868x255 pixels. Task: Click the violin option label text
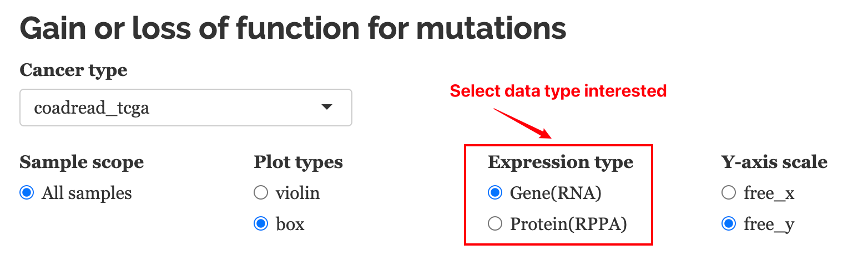click(297, 193)
